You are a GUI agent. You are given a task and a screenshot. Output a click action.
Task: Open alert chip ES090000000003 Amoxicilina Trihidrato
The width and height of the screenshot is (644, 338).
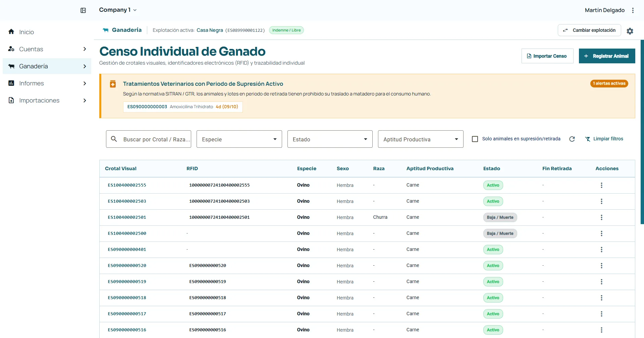pyautogui.click(x=183, y=107)
